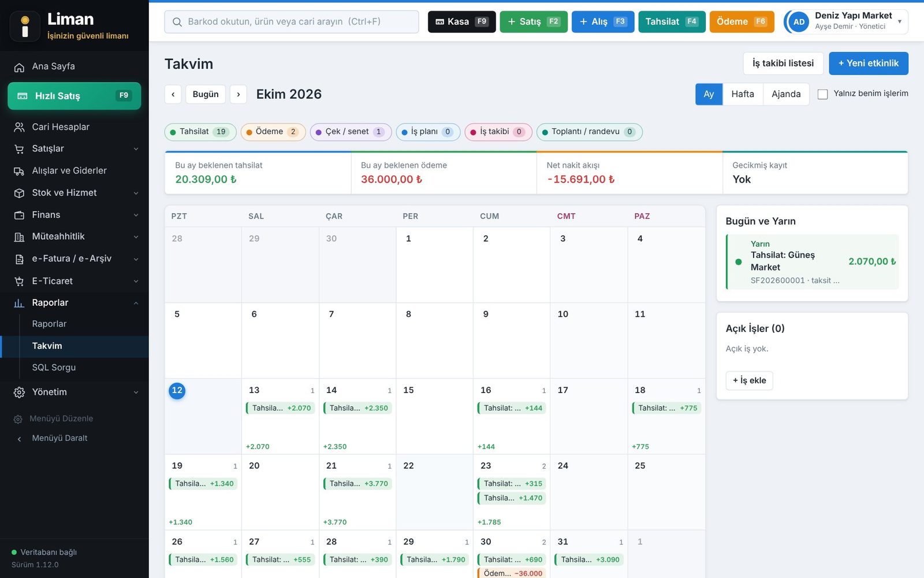Enable Yalnız benim işlerim checkbox
The width and height of the screenshot is (924, 578).
click(823, 94)
